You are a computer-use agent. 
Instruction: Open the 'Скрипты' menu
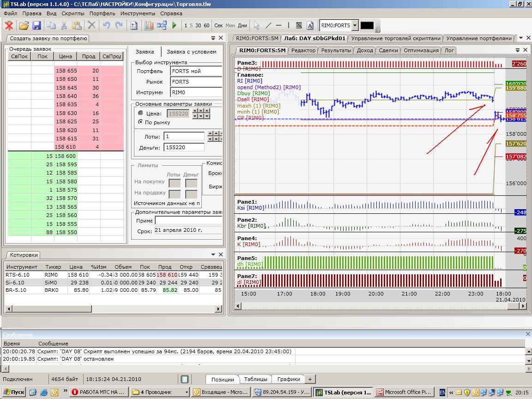pos(73,13)
